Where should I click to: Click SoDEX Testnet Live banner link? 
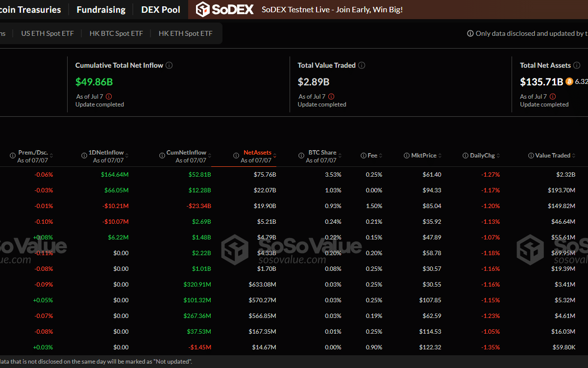click(x=332, y=9)
